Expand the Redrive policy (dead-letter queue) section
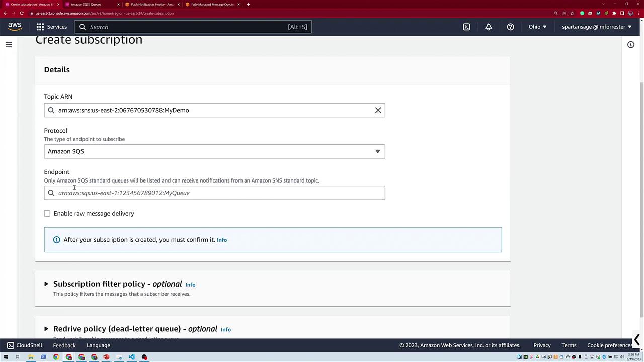 pos(46,329)
